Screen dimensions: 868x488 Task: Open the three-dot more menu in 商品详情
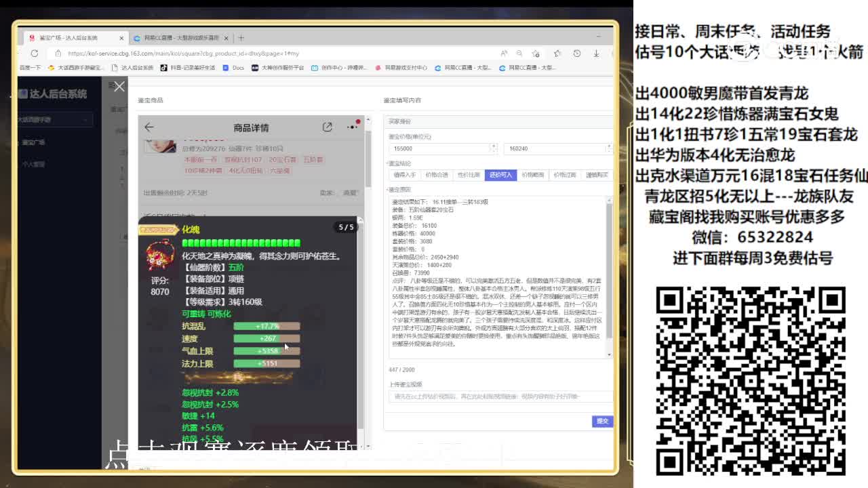353,126
